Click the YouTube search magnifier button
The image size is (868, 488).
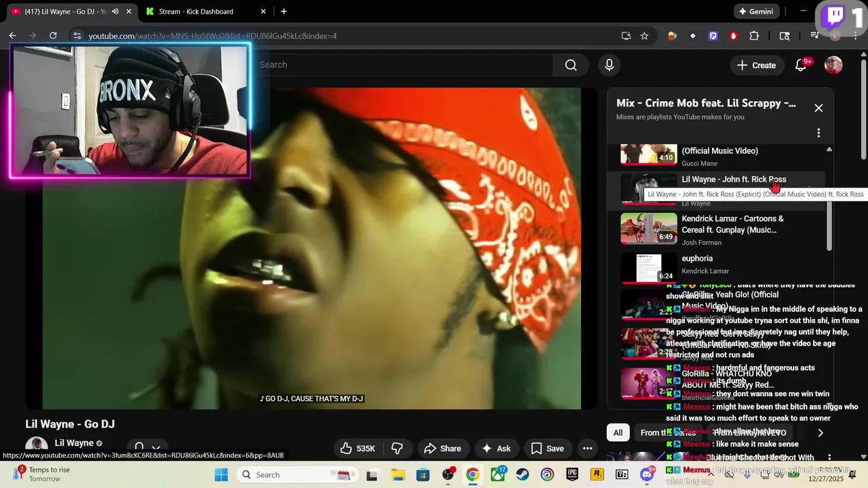571,65
